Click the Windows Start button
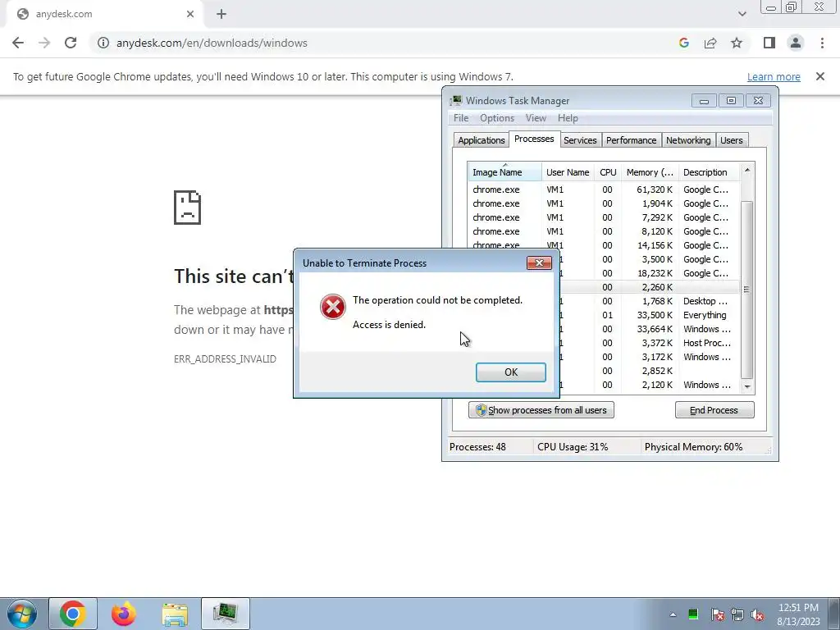This screenshot has height=630, width=840. [x=22, y=614]
